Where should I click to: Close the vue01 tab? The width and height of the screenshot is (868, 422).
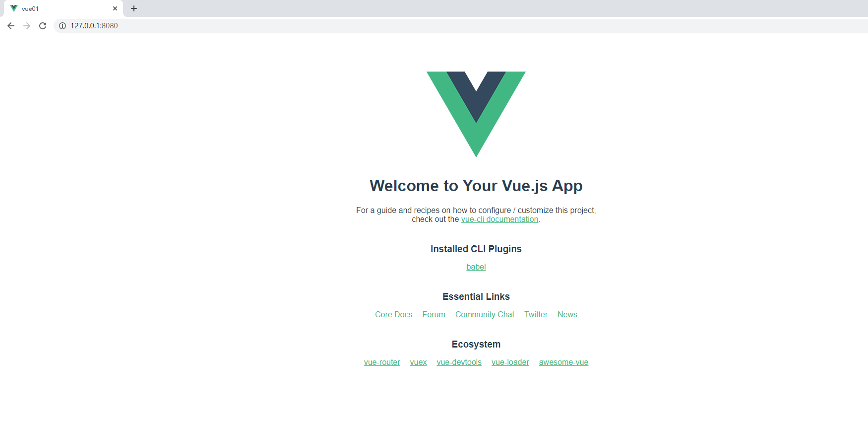[115, 8]
